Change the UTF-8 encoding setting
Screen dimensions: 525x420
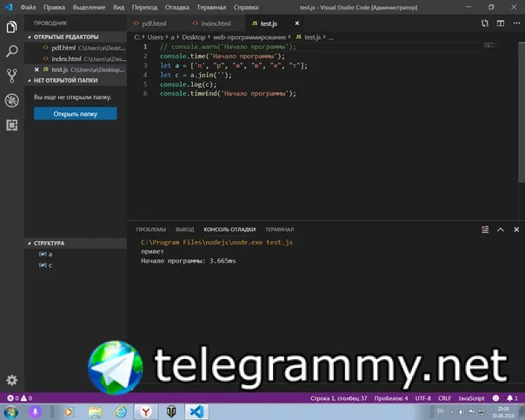point(423,398)
